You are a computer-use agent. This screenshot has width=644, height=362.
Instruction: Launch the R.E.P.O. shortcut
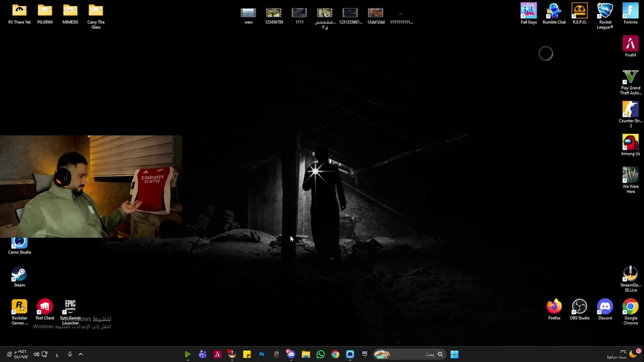click(580, 14)
